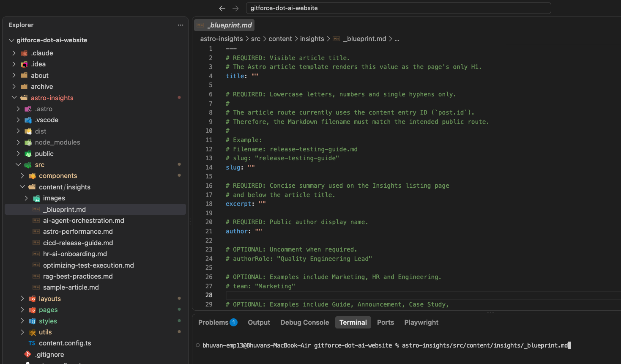
Task: Click the dist folder icon
Action: click(x=28, y=131)
